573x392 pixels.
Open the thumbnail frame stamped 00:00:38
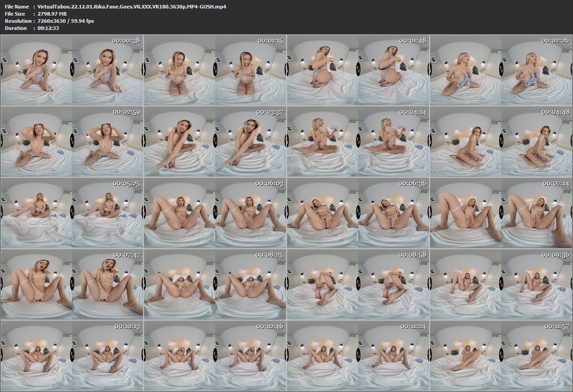pyautogui.click(x=72, y=71)
